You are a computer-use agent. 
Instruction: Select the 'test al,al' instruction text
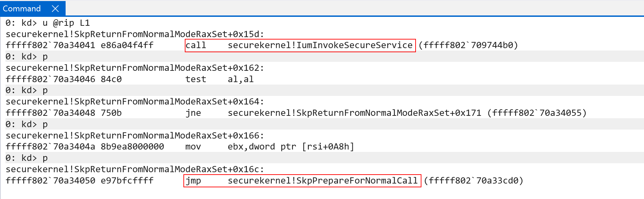pyautogui.click(x=219, y=79)
